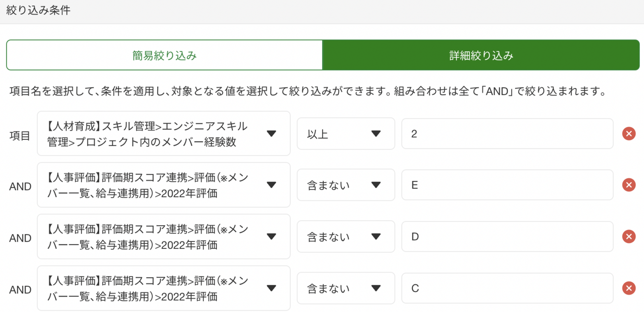Screen dimensions: 644x312
Task: Click the value field containing E
Action: click(x=507, y=185)
